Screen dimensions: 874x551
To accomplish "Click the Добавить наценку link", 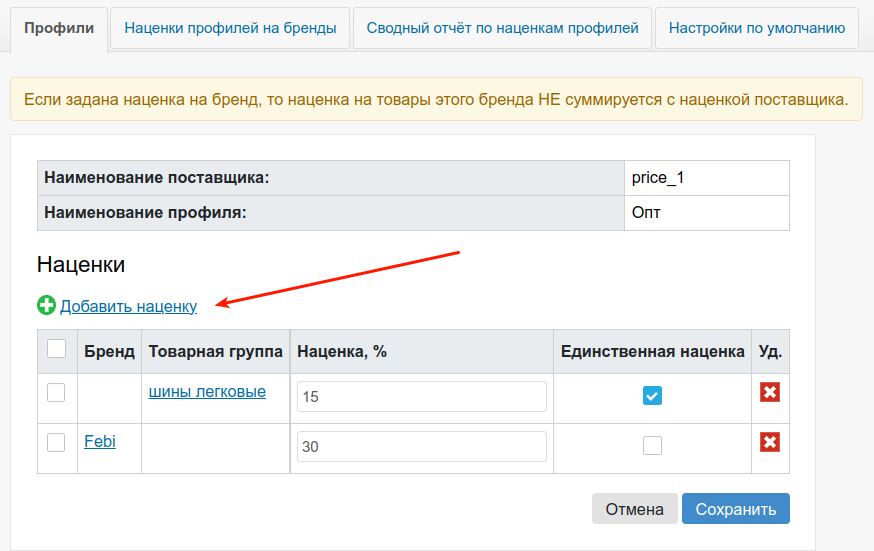I will [129, 306].
